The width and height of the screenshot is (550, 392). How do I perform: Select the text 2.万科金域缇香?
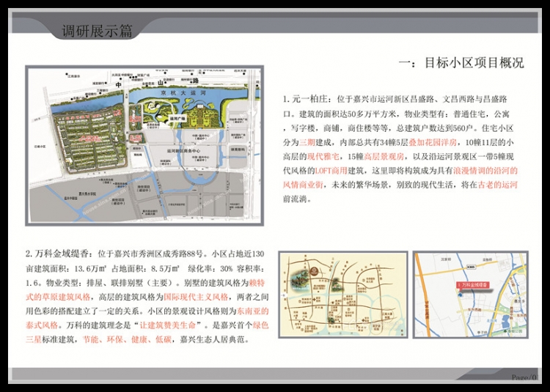coord(58,254)
